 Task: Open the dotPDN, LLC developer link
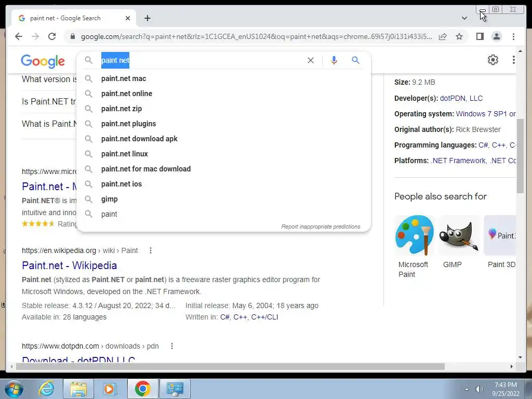click(x=461, y=98)
